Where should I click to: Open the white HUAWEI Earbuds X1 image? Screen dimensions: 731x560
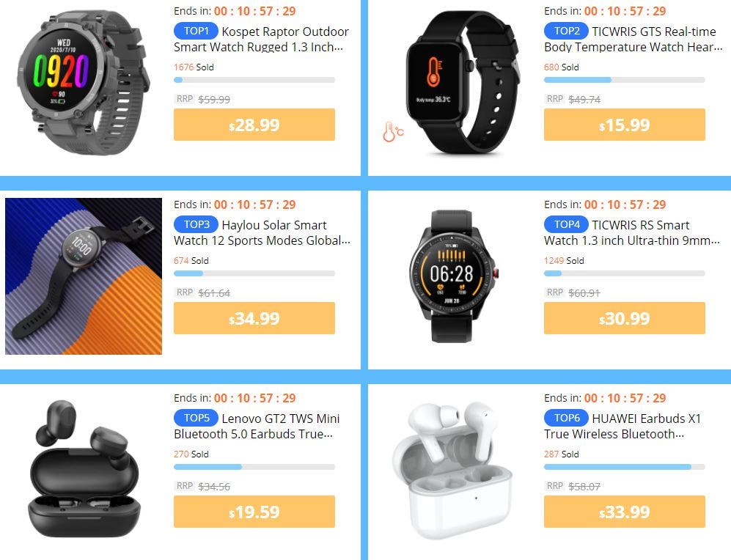click(x=452, y=470)
